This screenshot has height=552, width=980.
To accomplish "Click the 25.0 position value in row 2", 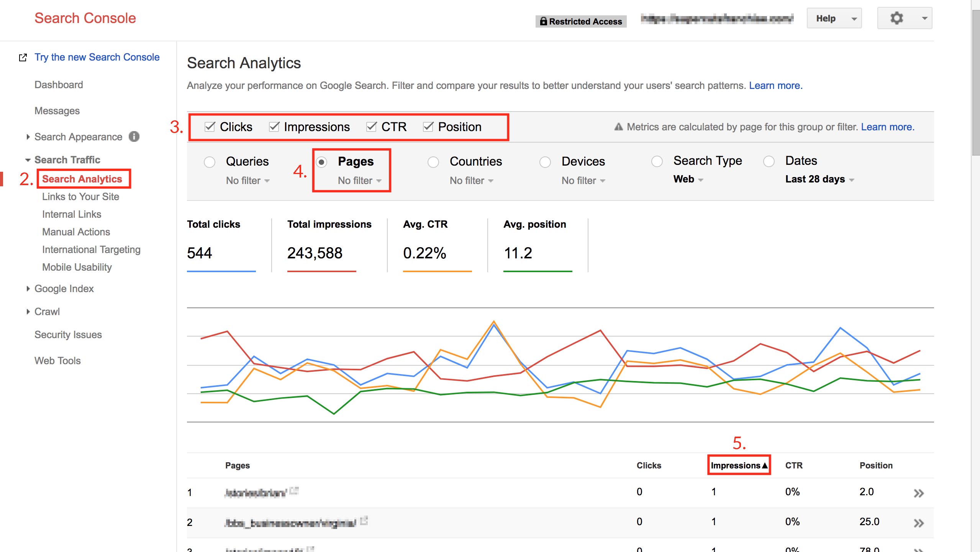I will [869, 522].
